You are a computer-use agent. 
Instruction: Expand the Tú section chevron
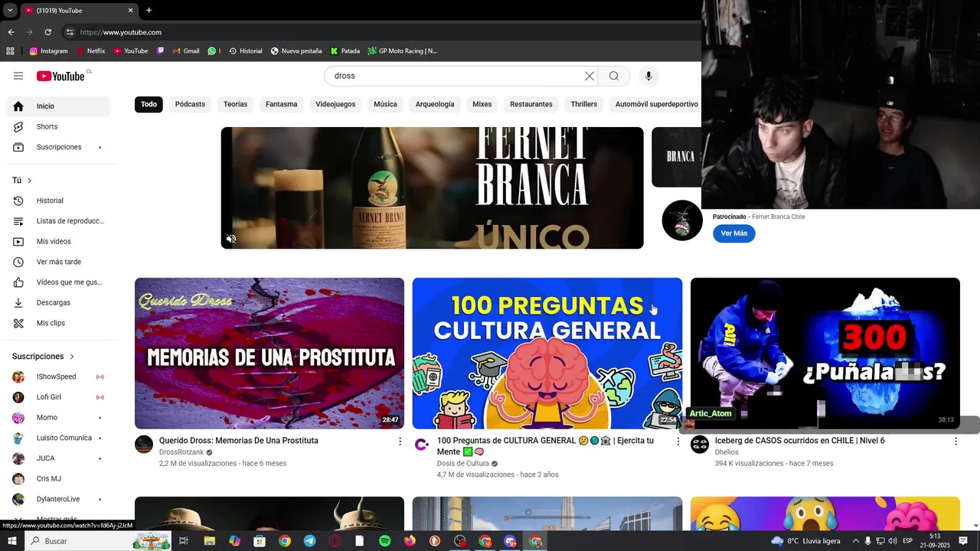30,181
